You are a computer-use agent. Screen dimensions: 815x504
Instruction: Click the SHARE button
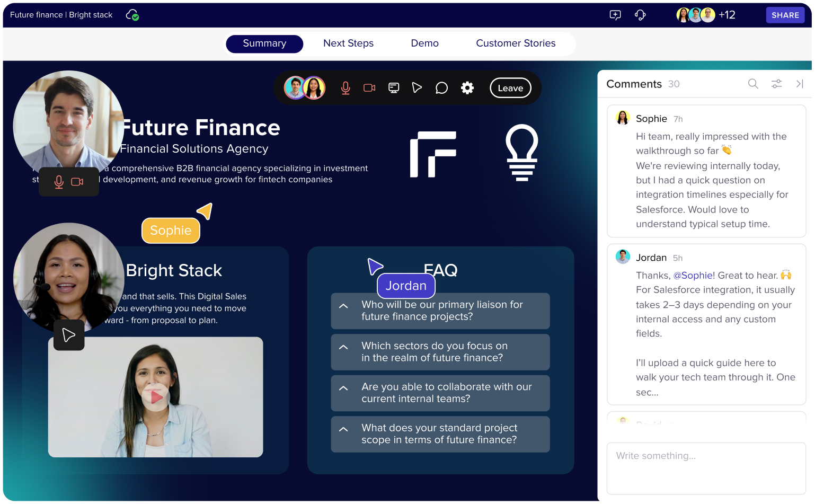tap(785, 15)
